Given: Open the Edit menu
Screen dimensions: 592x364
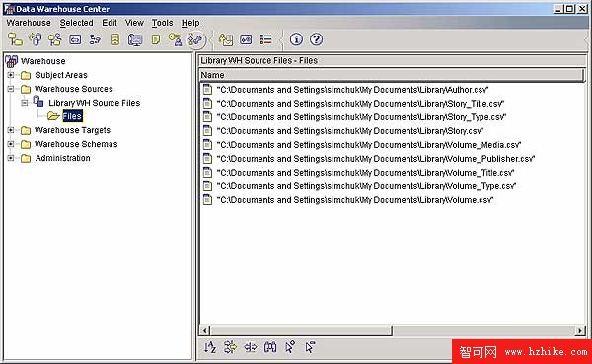Looking at the screenshot, I should tap(110, 23).
